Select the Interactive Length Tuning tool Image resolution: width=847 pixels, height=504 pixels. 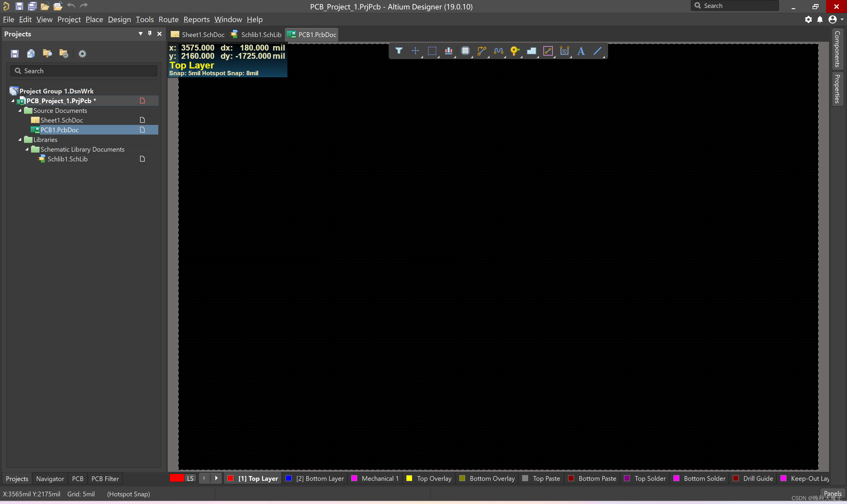[x=498, y=51]
